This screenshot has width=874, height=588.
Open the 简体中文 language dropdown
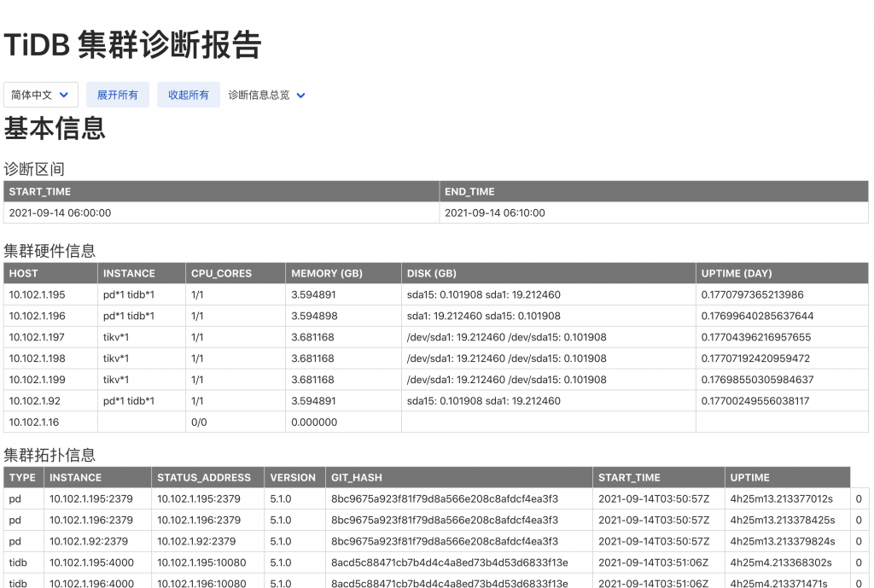41,95
